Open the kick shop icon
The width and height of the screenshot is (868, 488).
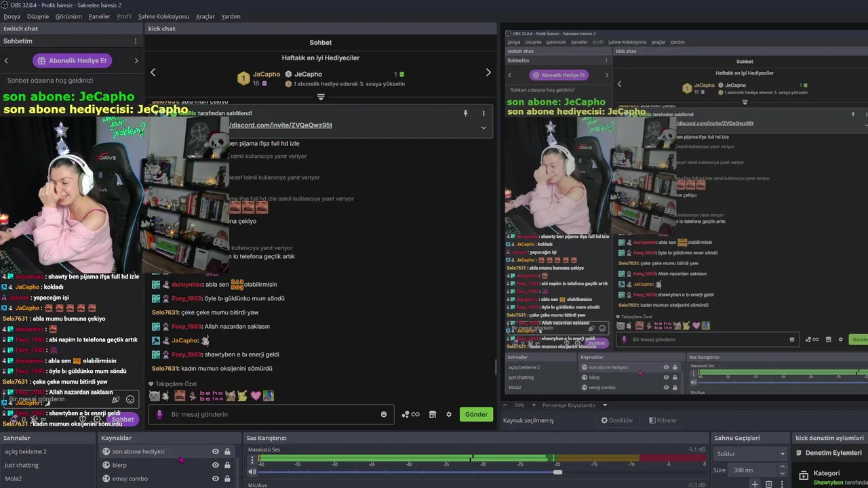[x=433, y=414]
